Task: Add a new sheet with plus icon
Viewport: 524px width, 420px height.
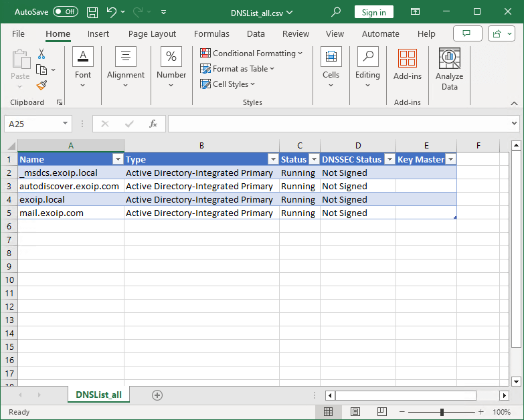Action: pyautogui.click(x=157, y=395)
